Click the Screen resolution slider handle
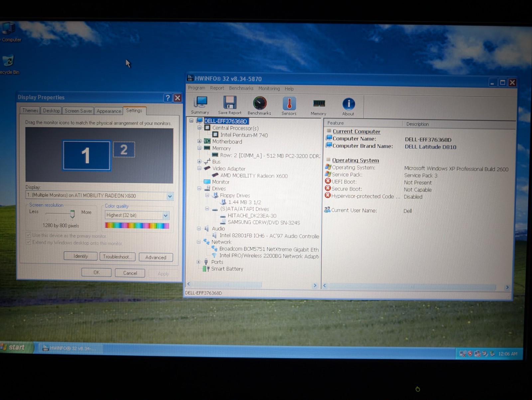This screenshot has height=400, width=532. (72, 214)
